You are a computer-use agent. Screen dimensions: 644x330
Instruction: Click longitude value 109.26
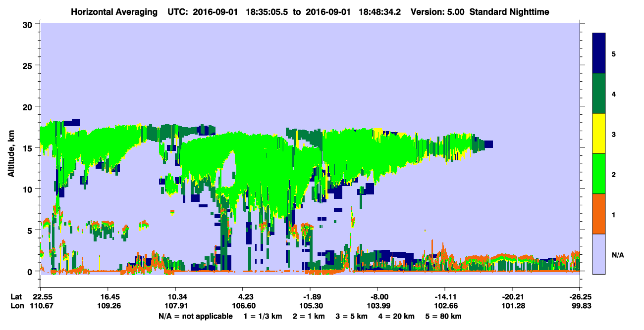107,306
